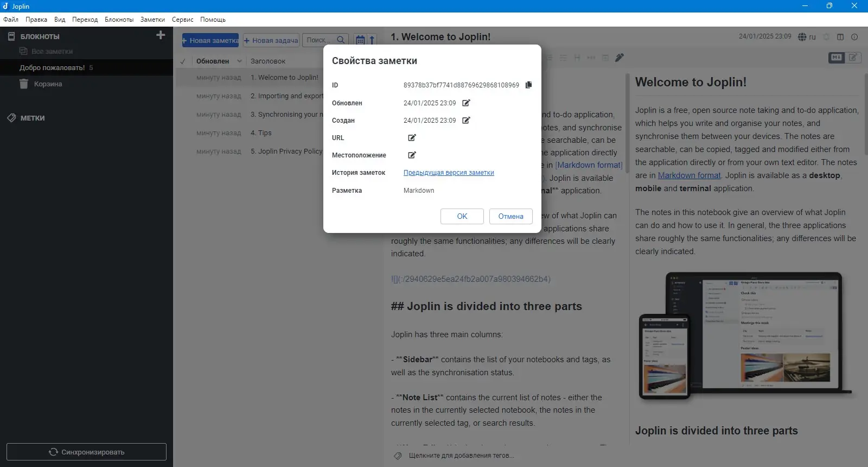Click the set alarm bell icon

(826, 37)
